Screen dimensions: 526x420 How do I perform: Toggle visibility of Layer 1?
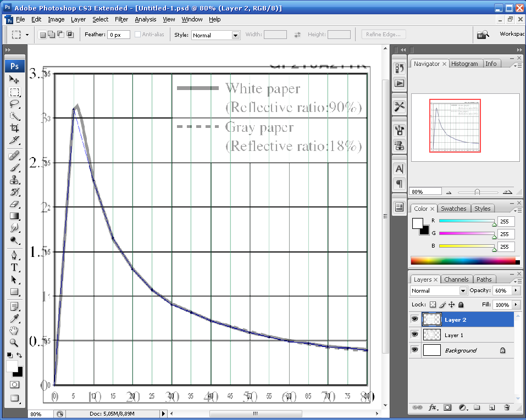(414, 334)
